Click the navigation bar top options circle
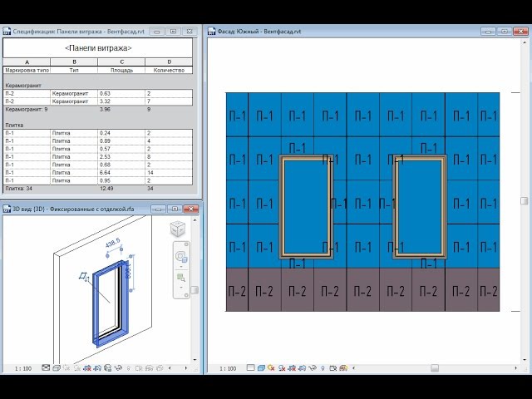 [x=186, y=244]
